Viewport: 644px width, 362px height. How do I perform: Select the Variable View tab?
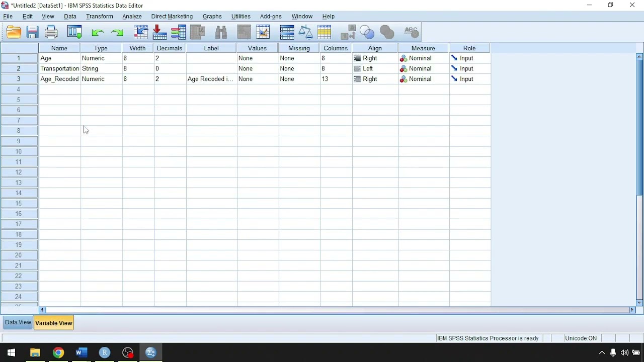pyautogui.click(x=54, y=323)
